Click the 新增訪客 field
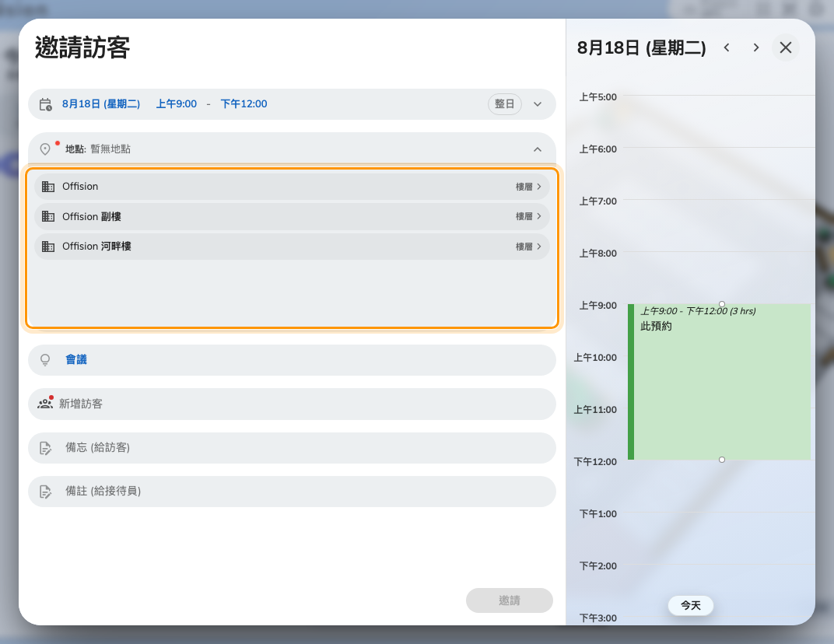834x644 pixels. [x=292, y=404]
